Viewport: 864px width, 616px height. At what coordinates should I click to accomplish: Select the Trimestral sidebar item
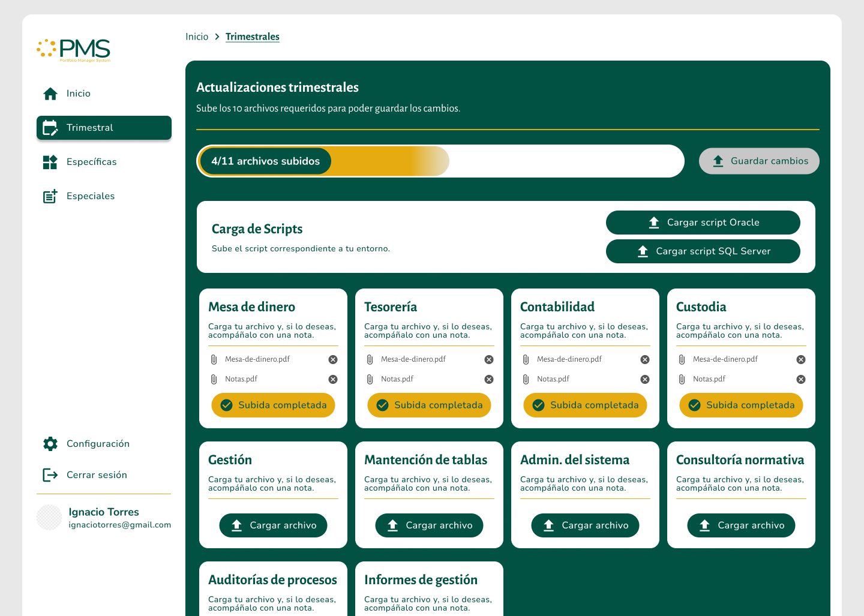(x=104, y=128)
